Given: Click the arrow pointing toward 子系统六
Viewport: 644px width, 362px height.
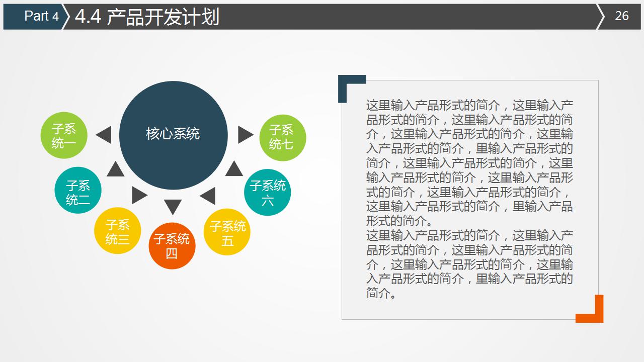Looking at the screenshot, I should pyautogui.click(x=233, y=167).
